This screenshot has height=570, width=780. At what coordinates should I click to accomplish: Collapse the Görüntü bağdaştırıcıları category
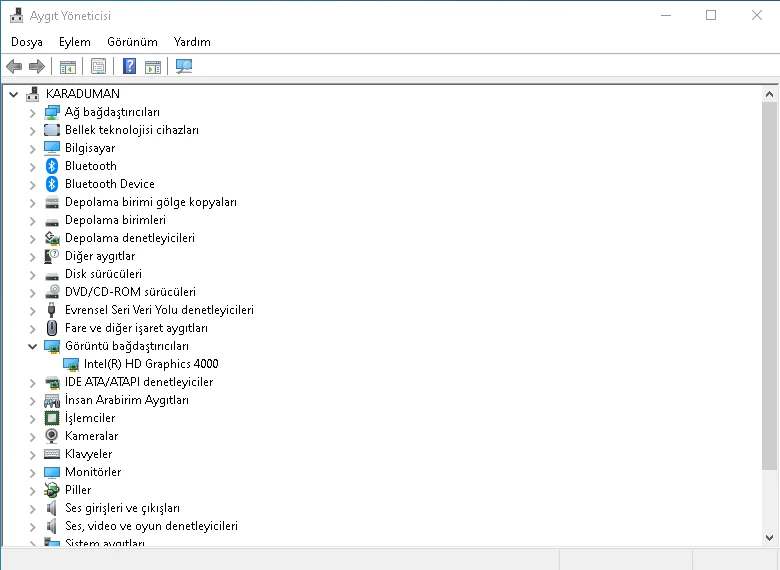[x=32, y=346]
